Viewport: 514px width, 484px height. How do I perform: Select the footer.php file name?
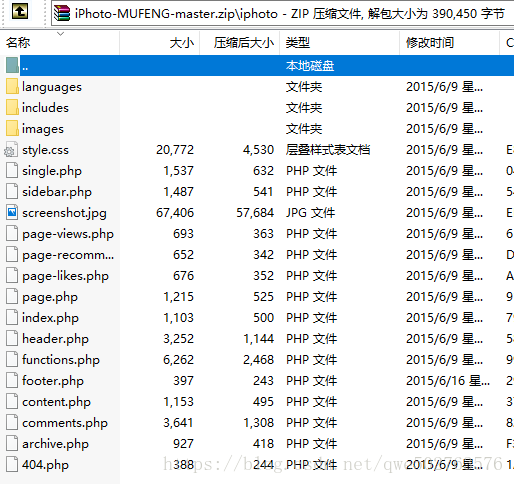(53, 381)
